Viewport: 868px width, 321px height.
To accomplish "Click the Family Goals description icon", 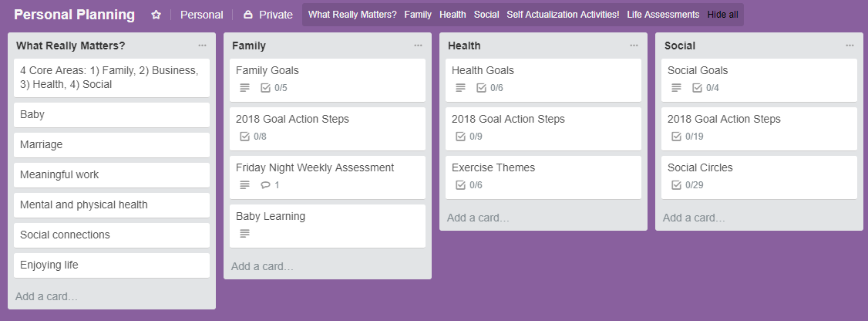I will pos(245,88).
